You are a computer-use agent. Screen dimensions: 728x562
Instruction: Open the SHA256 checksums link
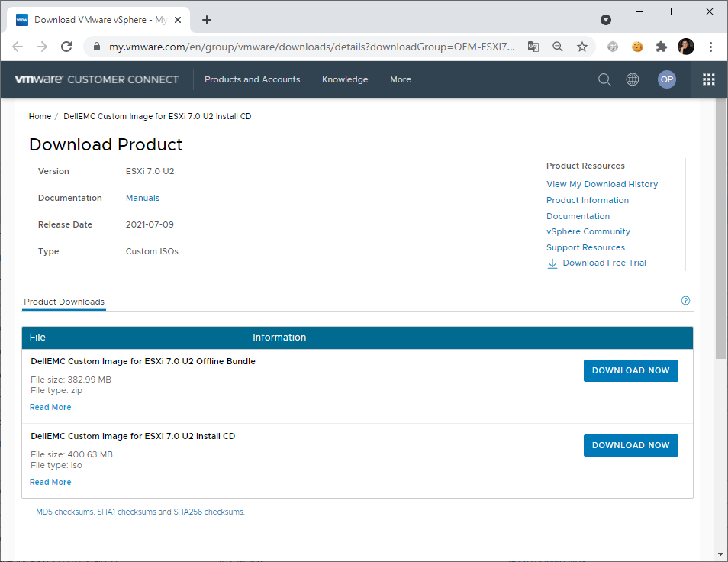point(209,512)
